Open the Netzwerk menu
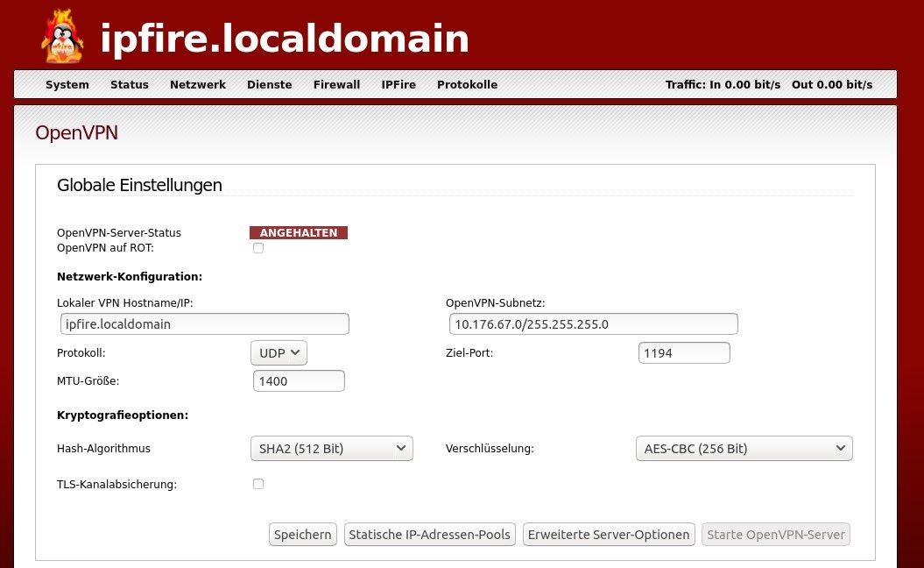 197,84
